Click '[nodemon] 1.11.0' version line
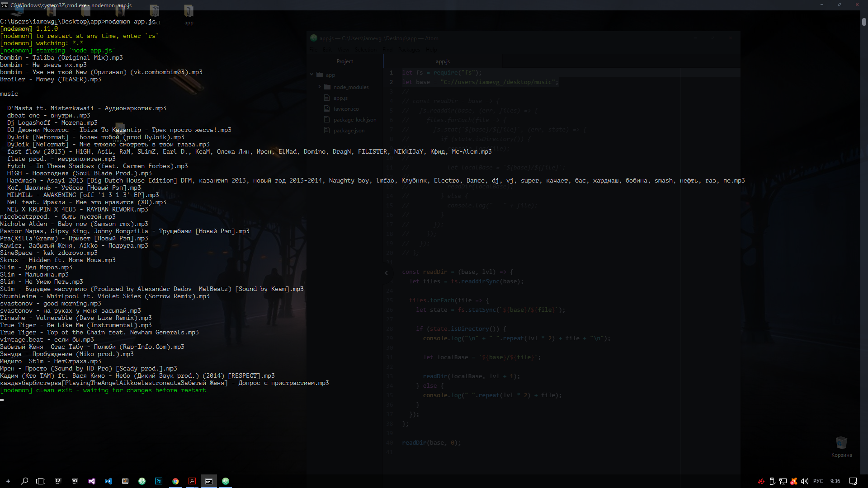 pos(29,29)
